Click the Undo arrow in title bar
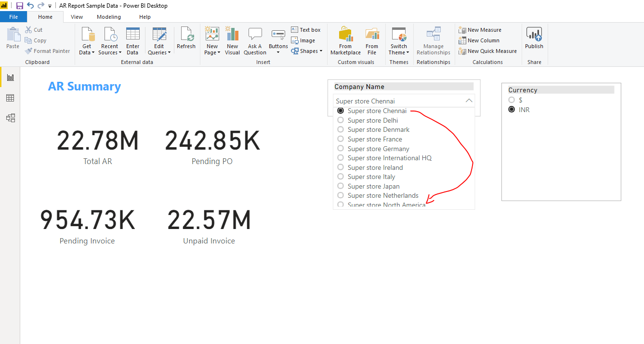Viewport: 644px width, 344px height. pyautogui.click(x=30, y=6)
